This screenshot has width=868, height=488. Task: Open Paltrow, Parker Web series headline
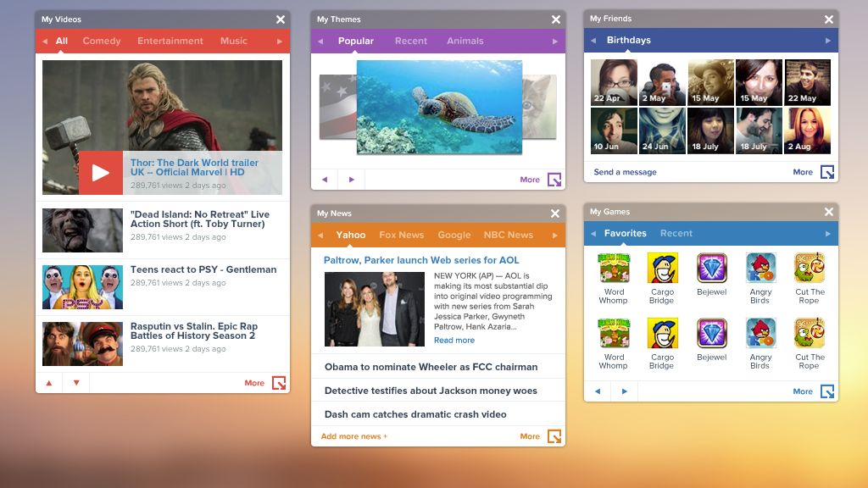(x=421, y=260)
